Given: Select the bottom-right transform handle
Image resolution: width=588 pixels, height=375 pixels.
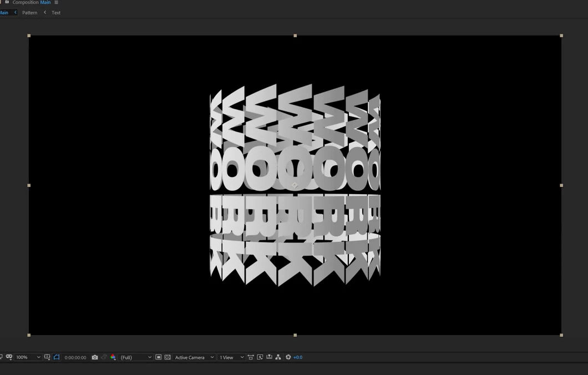Looking at the screenshot, I should [x=561, y=335].
